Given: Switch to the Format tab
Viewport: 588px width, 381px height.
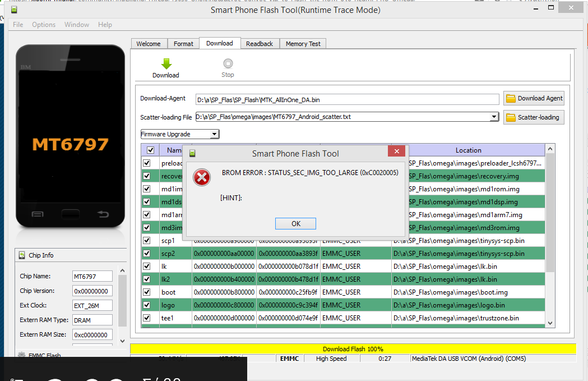Looking at the screenshot, I should (x=183, y=44).
